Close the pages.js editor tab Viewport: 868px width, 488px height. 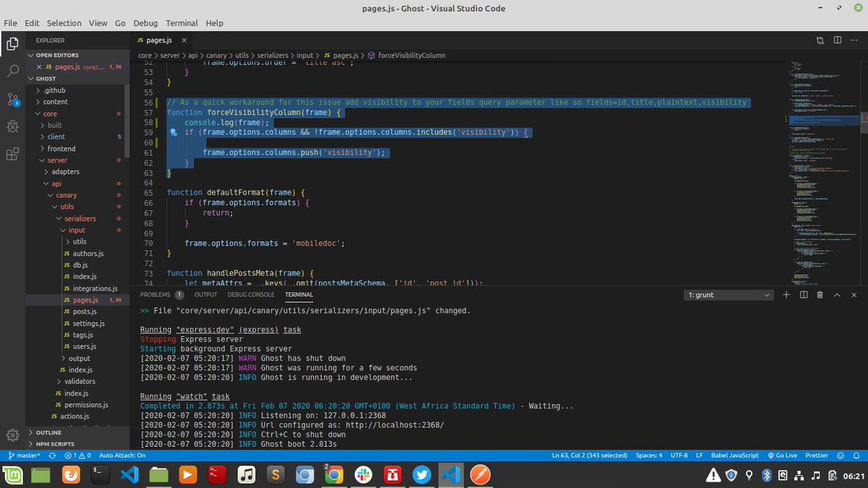(184, 40)
